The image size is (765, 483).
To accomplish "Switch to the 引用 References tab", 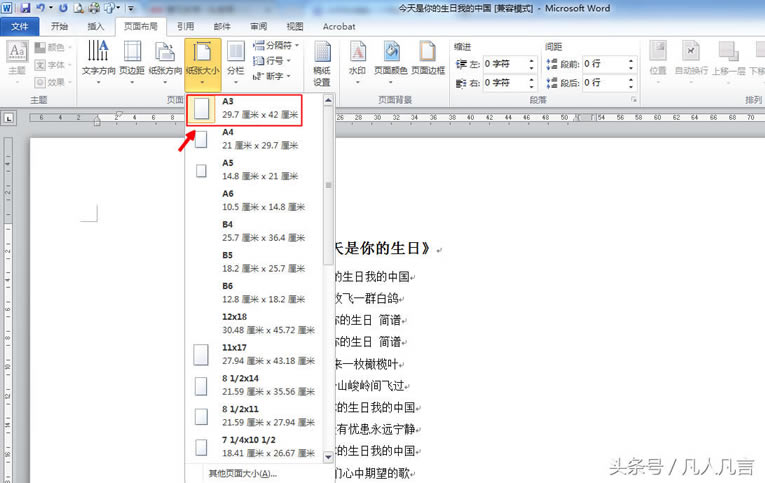I will 185,26.
